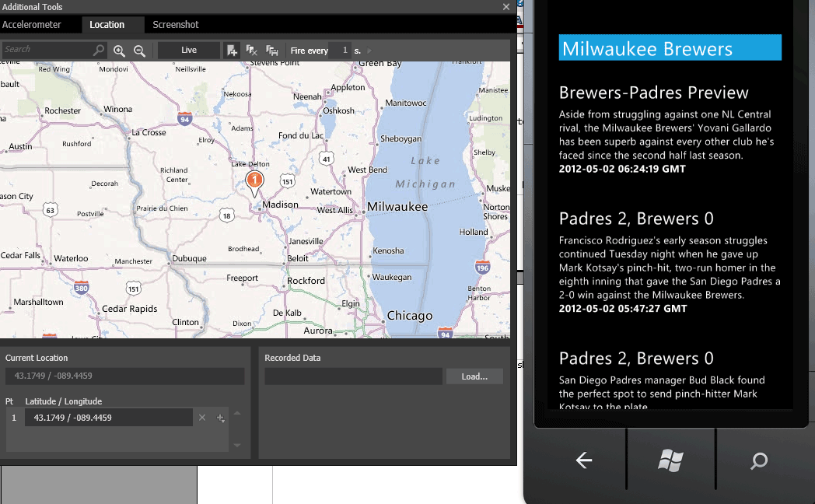Clear all pushpins with toolbar icon
The width and height of the screenshot is (815, 504).
251,51
